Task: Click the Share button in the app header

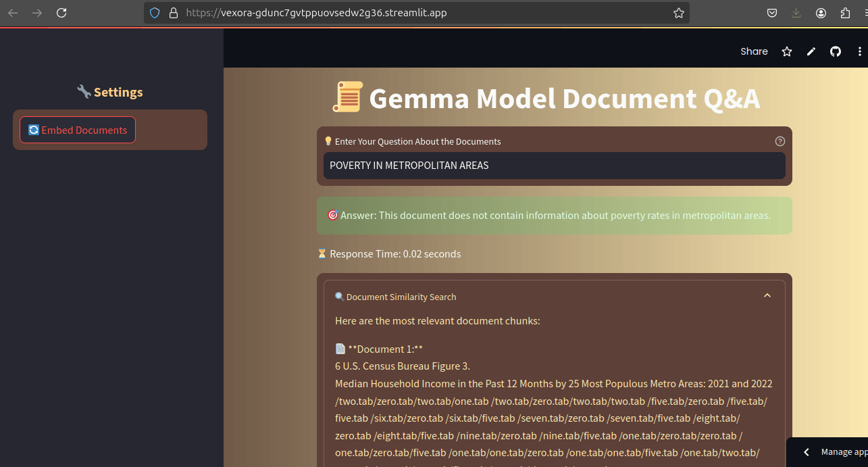Action: click(754, 51)
